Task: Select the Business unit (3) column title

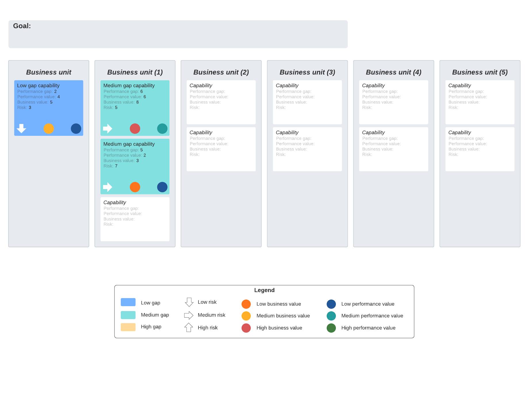Action: click(x=307, y=72)
